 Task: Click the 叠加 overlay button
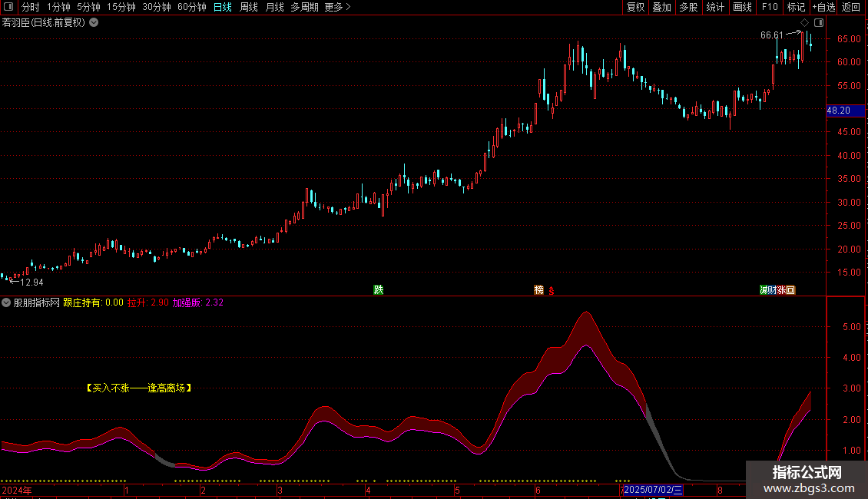point(661,7)
